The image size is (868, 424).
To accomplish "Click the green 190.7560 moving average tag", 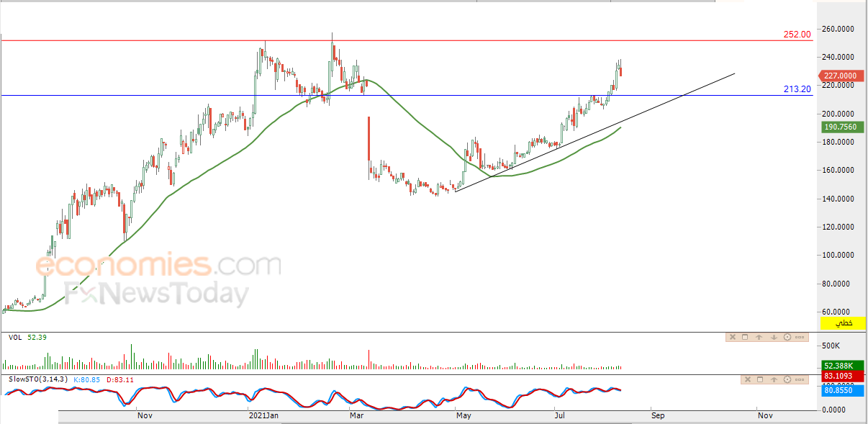I will pyautogui.click(x=841, y=127).
